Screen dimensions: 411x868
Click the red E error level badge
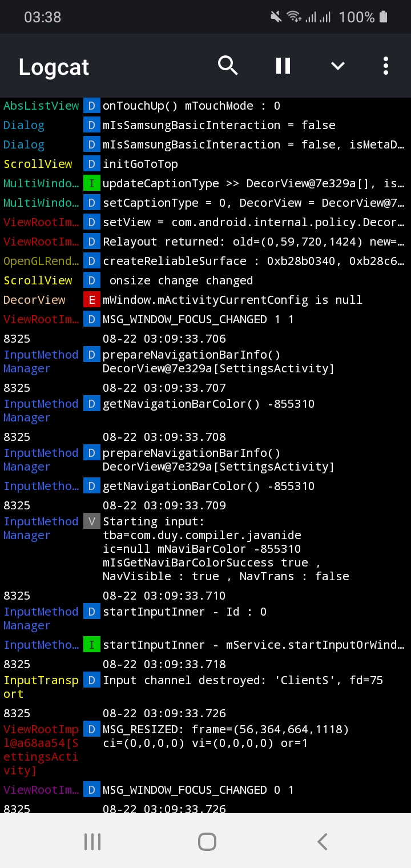[x=91, y=299]
